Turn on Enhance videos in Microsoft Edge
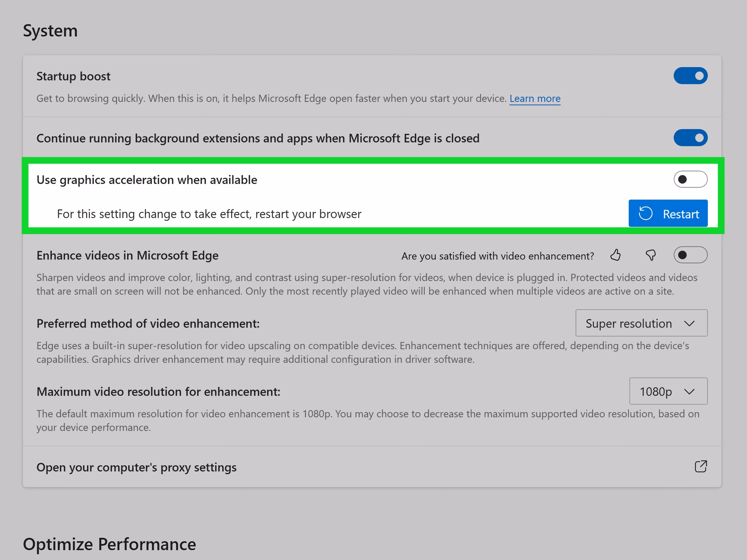Image resolution: width=747 pixels, height=560 pixels. pos(691,255)
